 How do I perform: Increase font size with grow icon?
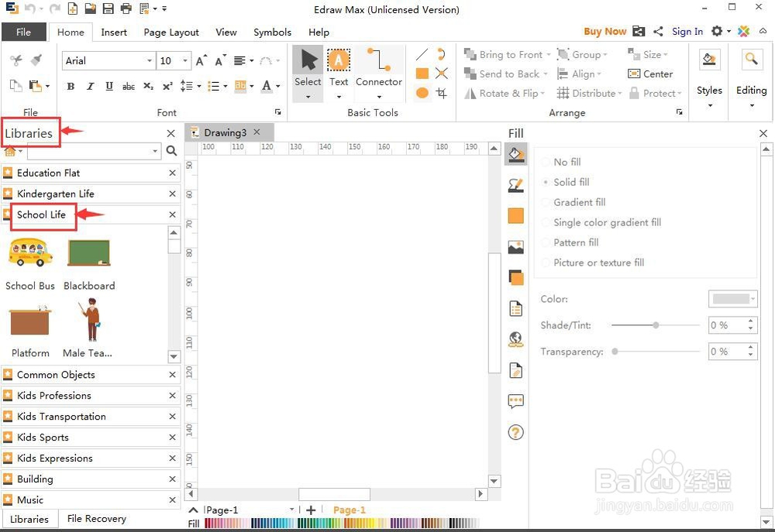pos(201,60)
